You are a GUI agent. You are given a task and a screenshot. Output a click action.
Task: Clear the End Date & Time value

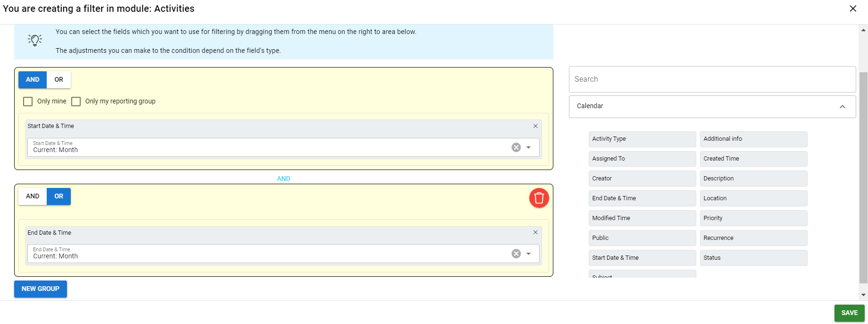516,254
